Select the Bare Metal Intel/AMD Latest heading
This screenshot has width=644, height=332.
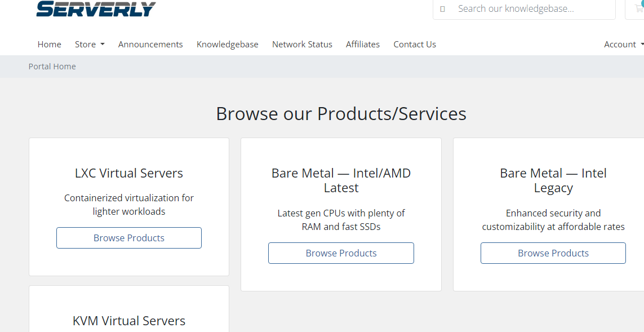pyautogui.click(x=341, y=180)
